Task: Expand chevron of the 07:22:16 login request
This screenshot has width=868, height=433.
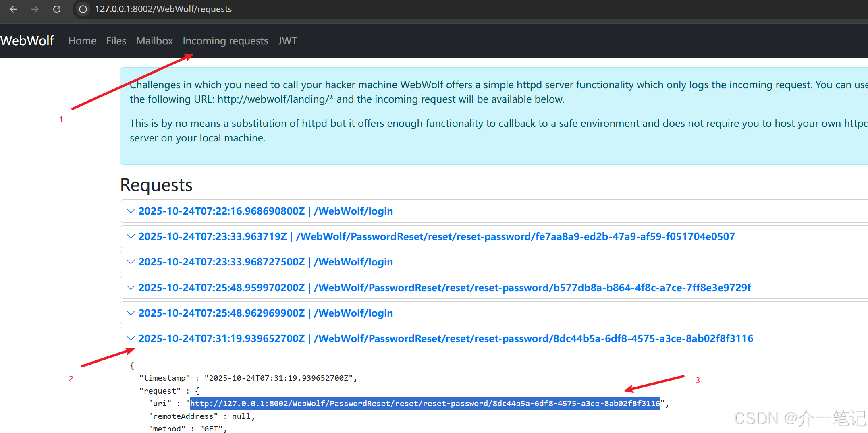Action: (130, 211)
